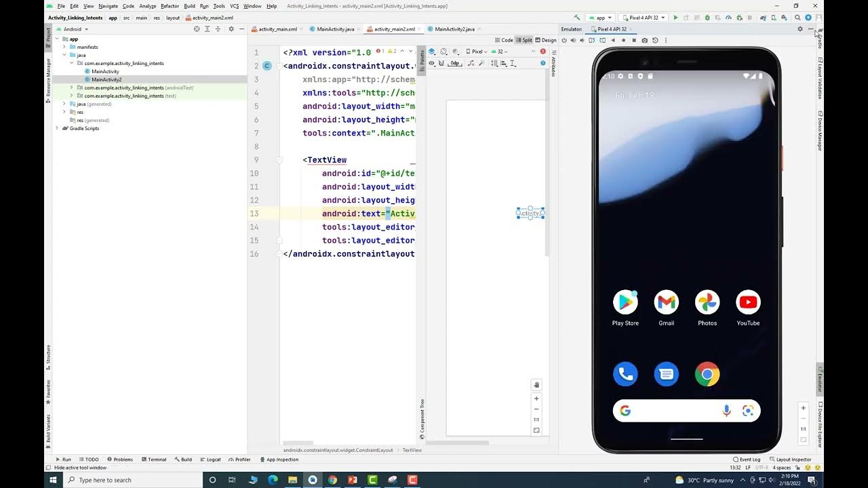Open the Logcat tool window
Viewport: 868px width, 488px height.
point(210,460)
